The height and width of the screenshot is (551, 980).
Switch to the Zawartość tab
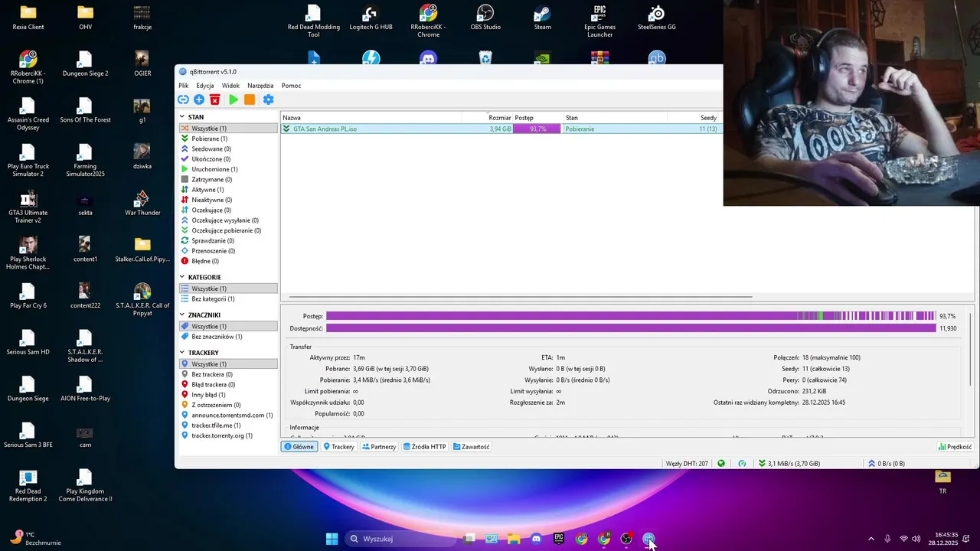tap(471, 447)
